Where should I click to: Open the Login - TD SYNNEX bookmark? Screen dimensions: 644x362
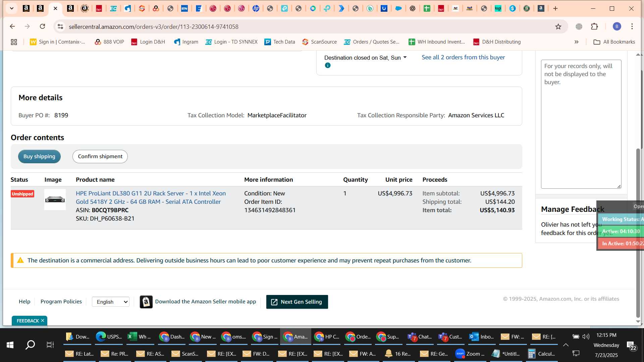pyautogui.click(x=231, y=42)
